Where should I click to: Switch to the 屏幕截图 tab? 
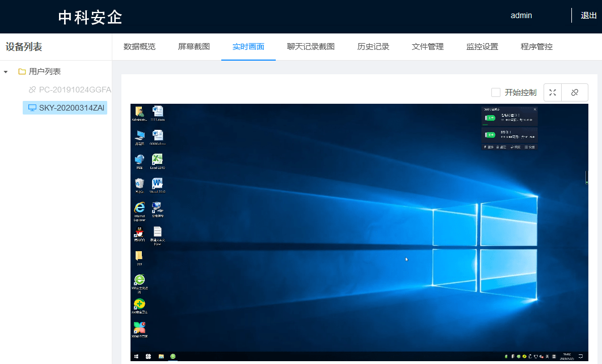click(x=194, y=47)
